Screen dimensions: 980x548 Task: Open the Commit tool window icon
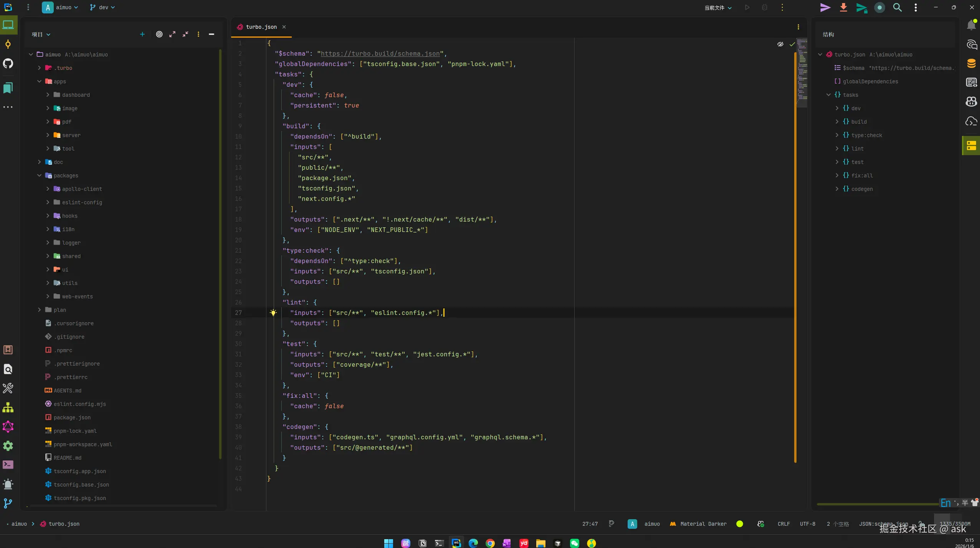point(8,44)
